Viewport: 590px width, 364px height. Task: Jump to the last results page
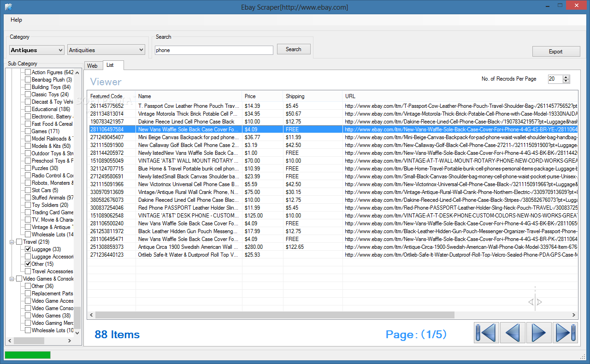point(565,333)
